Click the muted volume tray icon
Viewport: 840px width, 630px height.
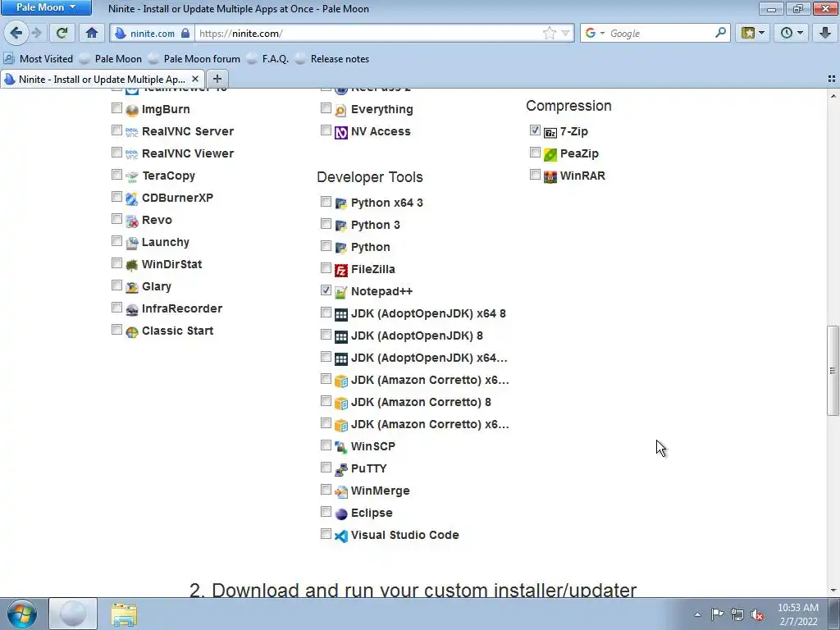pyautogui.click(x=757, y=615)
